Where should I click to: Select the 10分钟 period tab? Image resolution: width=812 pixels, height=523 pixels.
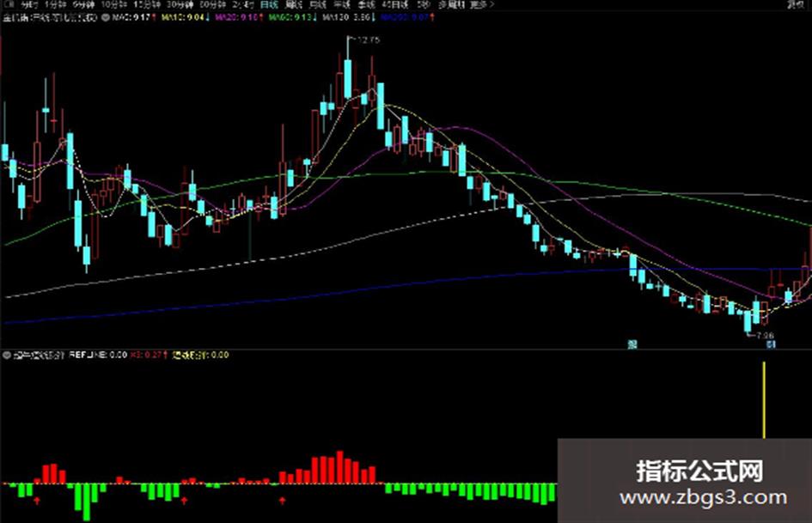point(113,4)
